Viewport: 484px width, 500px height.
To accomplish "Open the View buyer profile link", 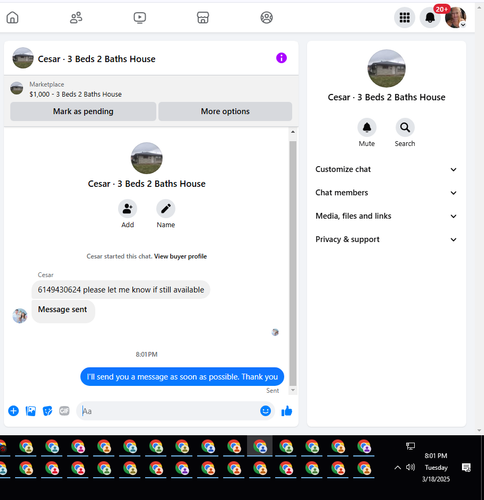I will point(180,256).
